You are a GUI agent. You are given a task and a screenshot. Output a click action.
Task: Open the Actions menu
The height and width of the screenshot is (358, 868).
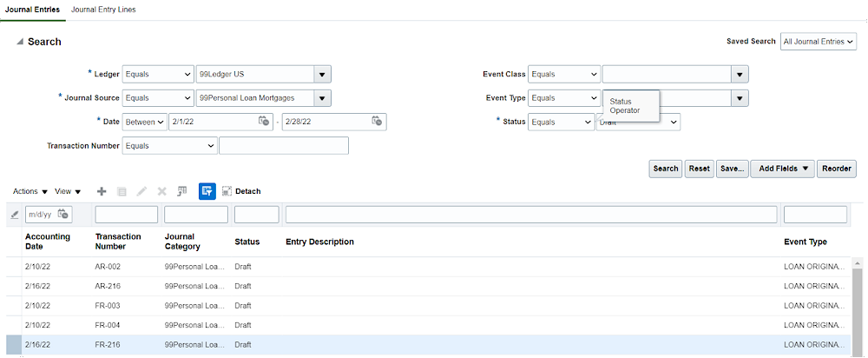(30, 191)
